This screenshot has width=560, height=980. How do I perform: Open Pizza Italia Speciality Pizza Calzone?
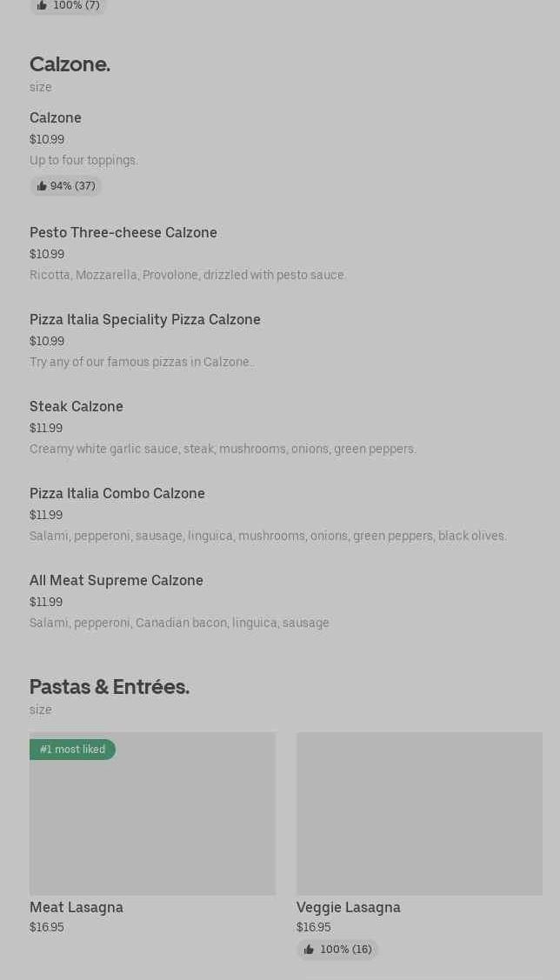145,319
